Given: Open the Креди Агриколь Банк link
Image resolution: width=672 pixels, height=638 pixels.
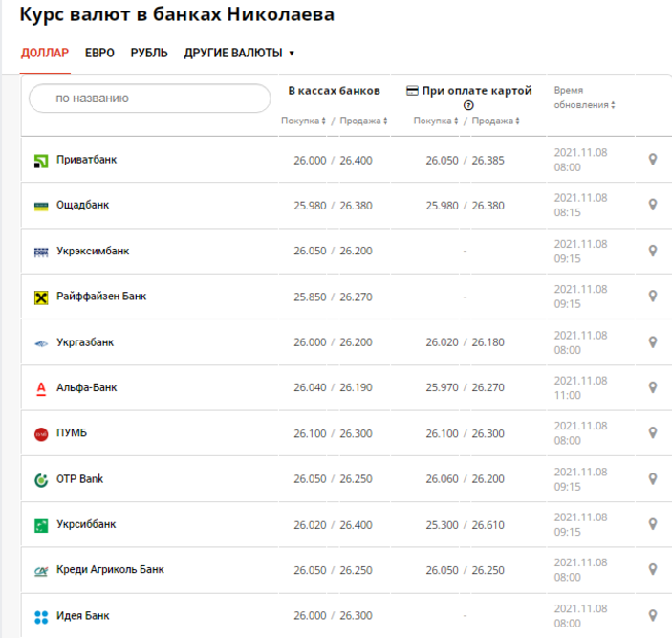Looking at the screenshot, I should pyautogui.click(x=110, y=570).
